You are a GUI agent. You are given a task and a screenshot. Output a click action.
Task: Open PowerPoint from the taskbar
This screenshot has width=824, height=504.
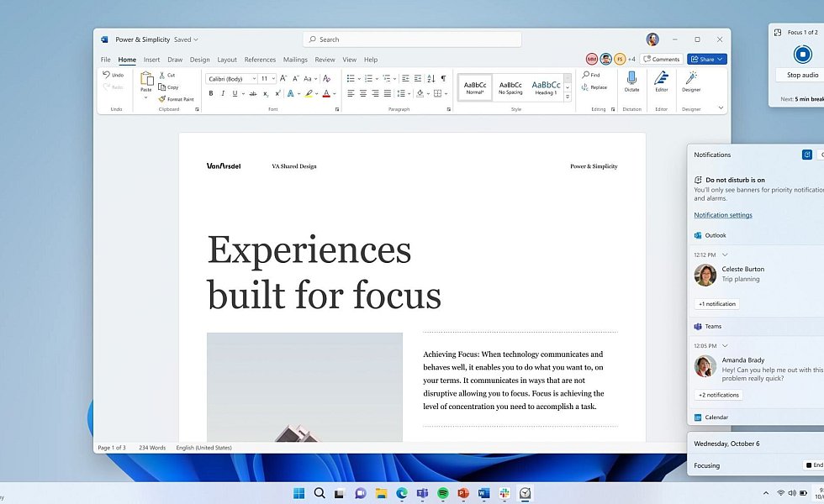[x=463, y=493]
